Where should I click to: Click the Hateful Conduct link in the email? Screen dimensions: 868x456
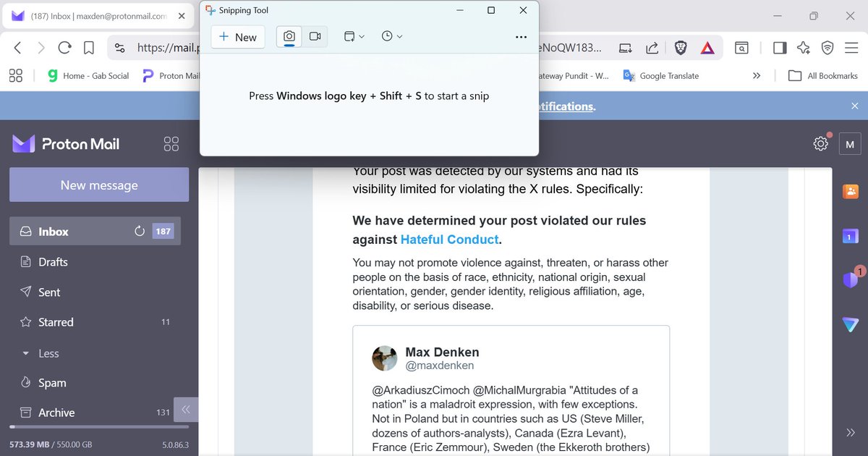pyautogui.click(x=449, y=240)
